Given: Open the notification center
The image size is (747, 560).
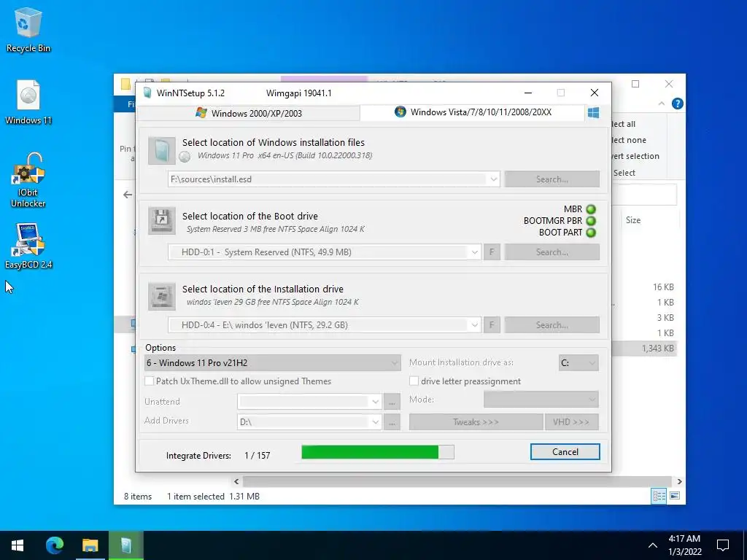Looking at the screenshot, I should 723,545.
